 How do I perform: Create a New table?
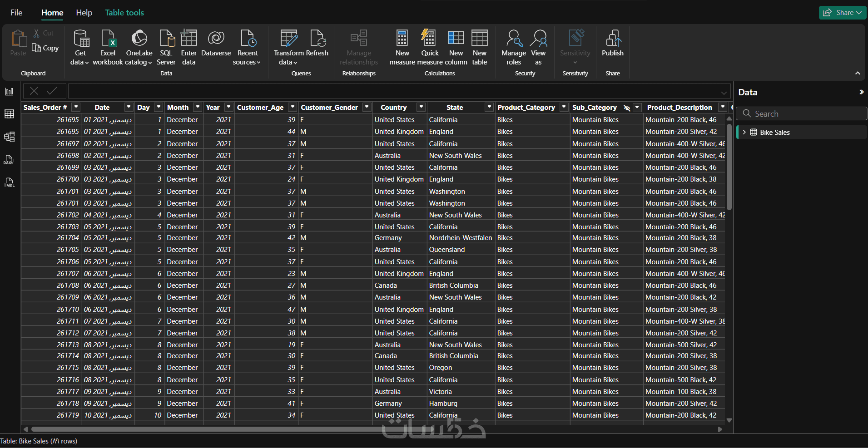[480, 47]
